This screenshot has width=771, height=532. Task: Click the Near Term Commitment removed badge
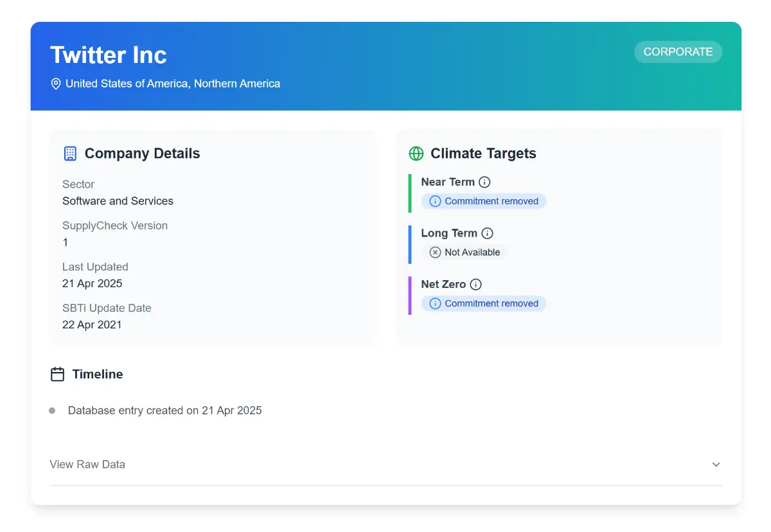[x=484, y=201]
